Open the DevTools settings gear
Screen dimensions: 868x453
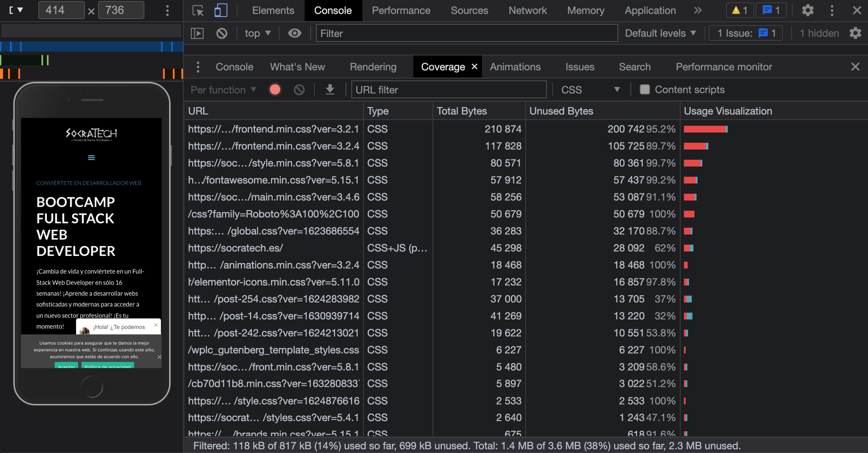pyautogui.click(x=808, y=10)
